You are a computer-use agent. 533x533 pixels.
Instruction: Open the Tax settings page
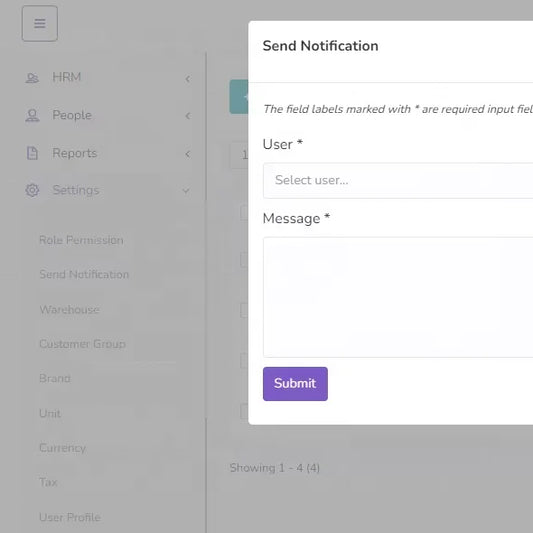(x=48, y=482)
